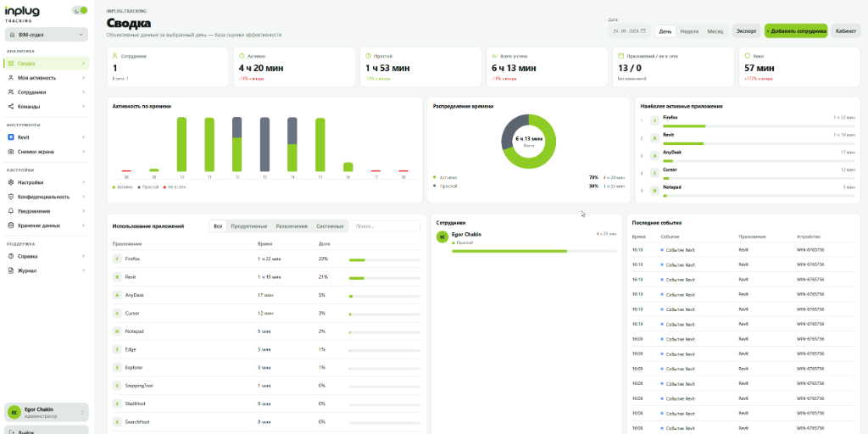This screenshot has width=868, height=434.
Task: Click the date input field
Action: [x=630, y=31]
